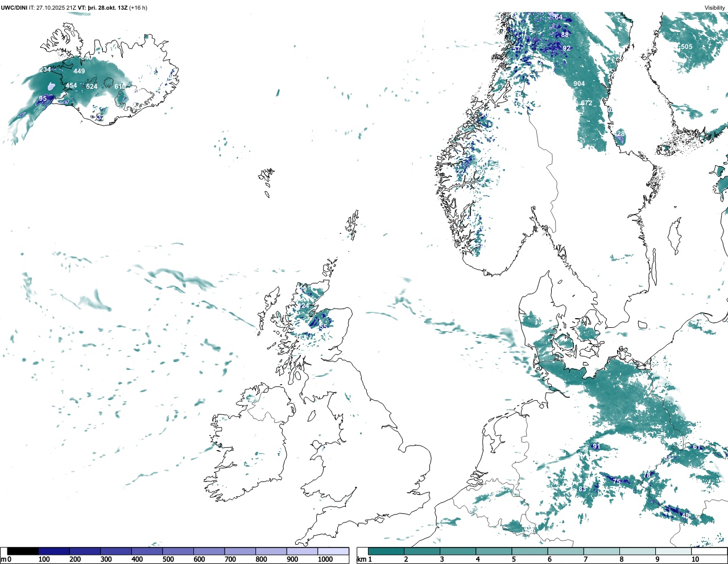Click the '449' visibility value over Iceland
The image size is (728, 564).
pos(79,71)
